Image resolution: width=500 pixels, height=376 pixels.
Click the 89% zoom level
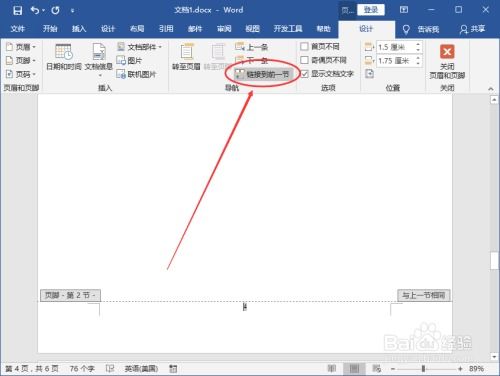(x=476, y=369)
